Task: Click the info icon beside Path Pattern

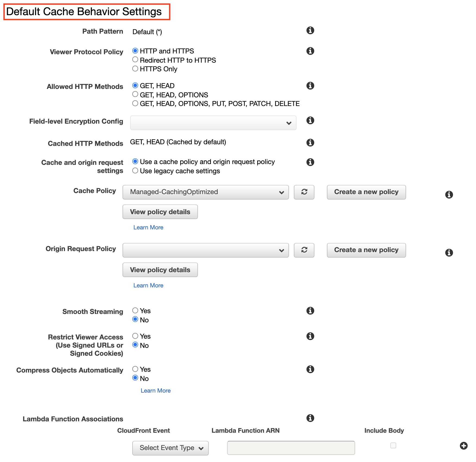Action: (310, 30)
